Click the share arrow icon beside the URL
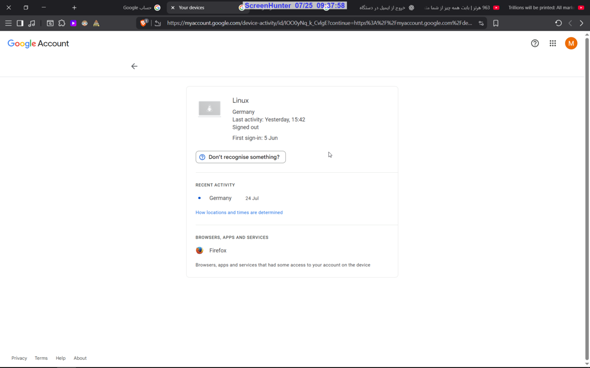This screenshot has width=590, height=368. [158, 23]
